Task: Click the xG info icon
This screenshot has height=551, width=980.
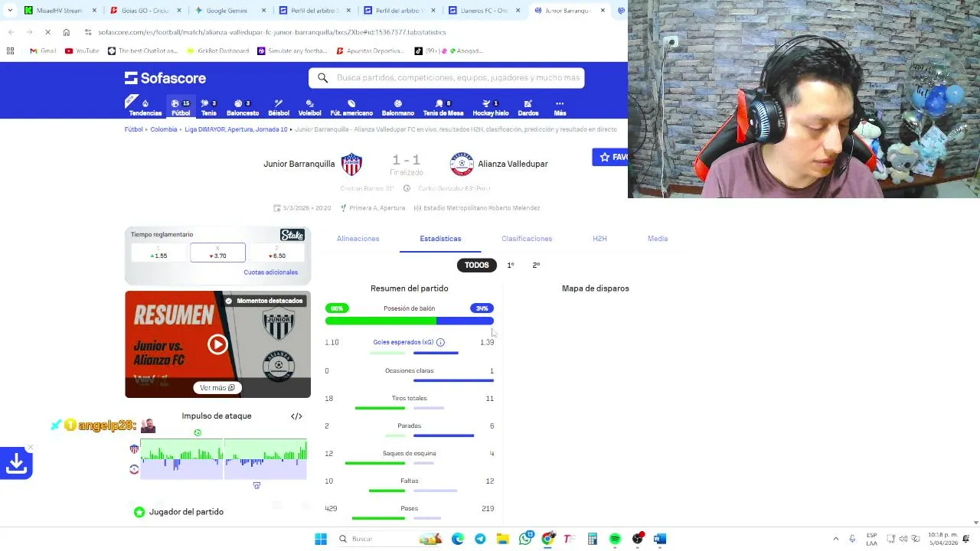Action: pyautogui.click(x=440, y=342)
